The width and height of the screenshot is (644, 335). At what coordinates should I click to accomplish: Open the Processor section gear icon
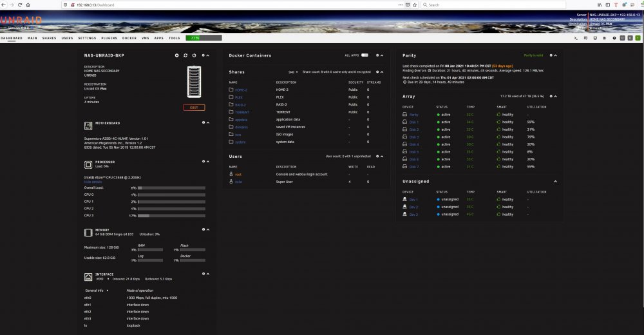pos(204,162)
